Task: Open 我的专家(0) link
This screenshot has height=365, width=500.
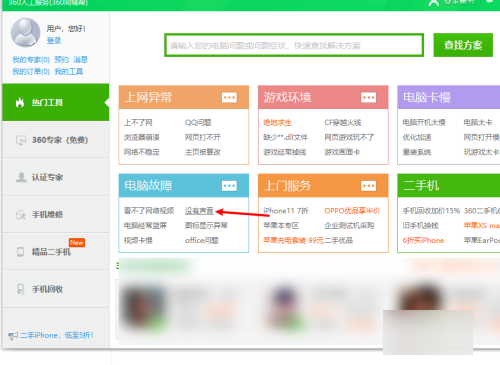Action: point(31,60)
